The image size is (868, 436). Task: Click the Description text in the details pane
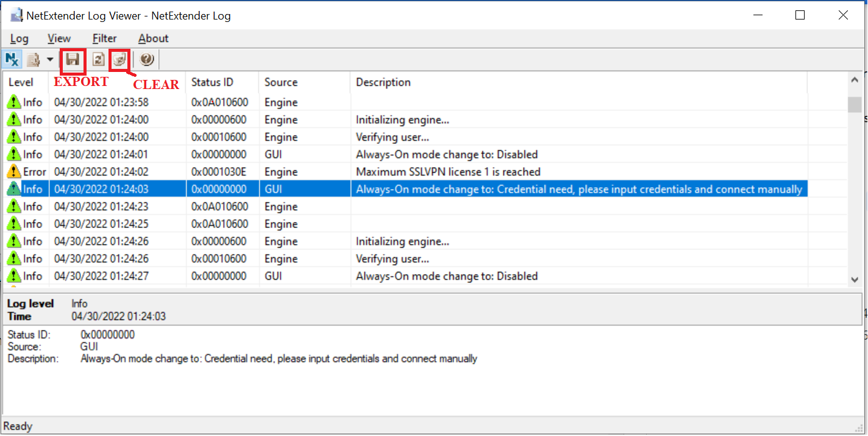tap(279, 359)
